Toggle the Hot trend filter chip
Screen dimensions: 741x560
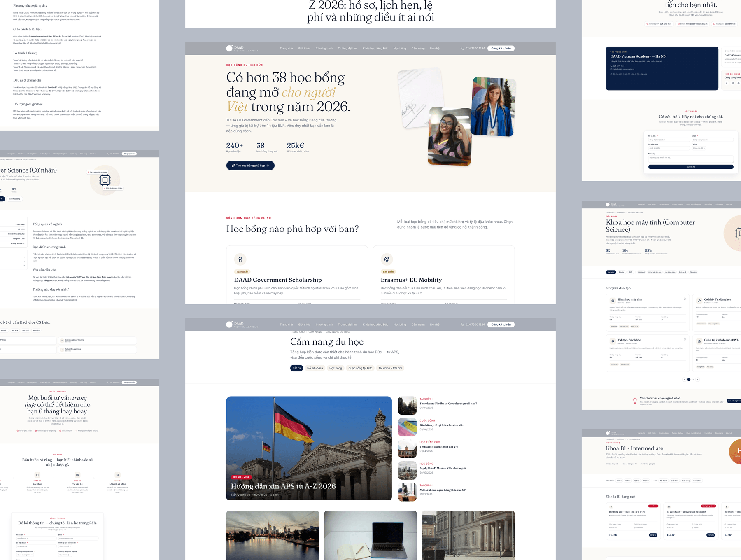click(x=641, y=272)
